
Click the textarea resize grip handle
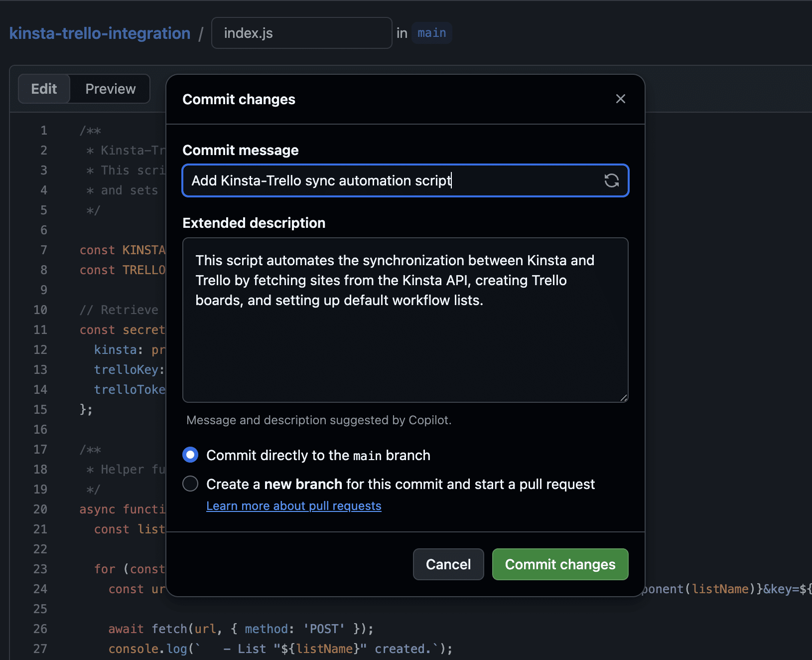click(624, 397)
